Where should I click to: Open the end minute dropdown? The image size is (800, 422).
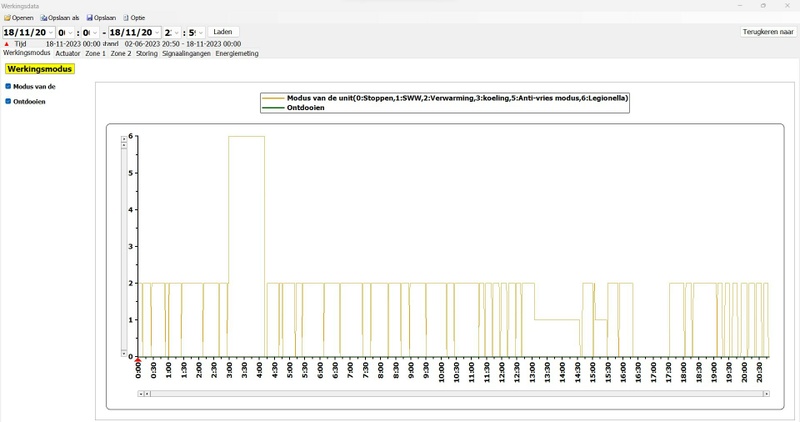[201, 33]
